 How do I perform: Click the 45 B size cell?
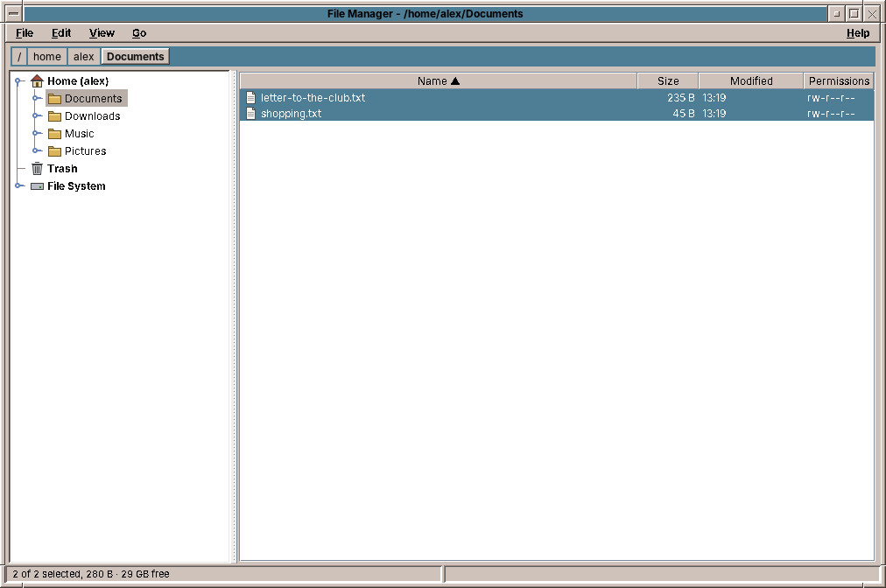click(684, 114)
